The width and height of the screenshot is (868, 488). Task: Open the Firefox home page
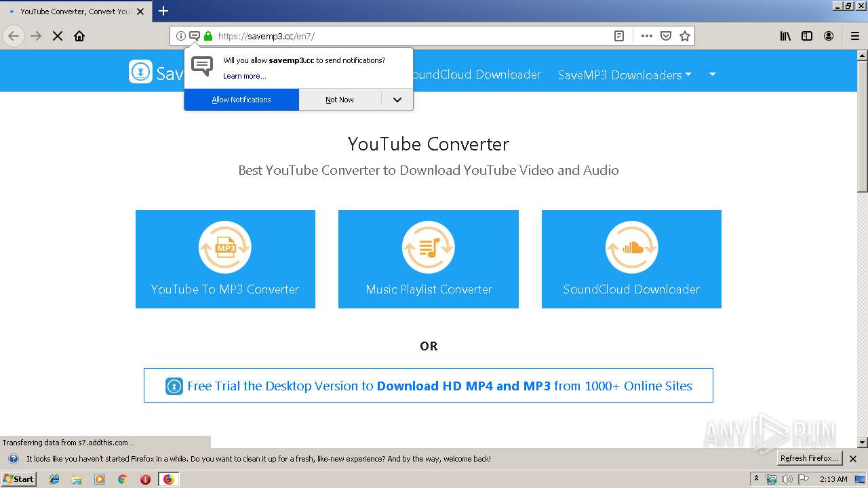pyautogui.click(x=79, y=36)
